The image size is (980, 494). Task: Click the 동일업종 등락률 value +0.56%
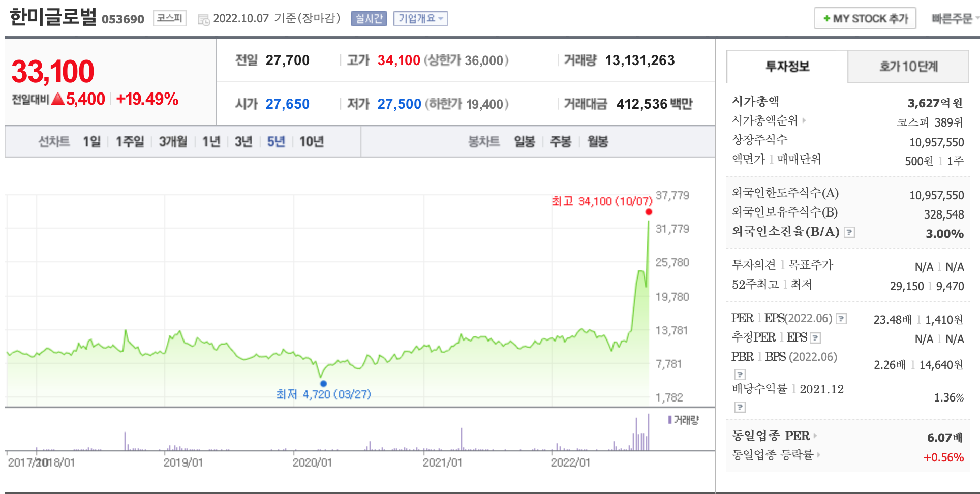coord(943,457)
